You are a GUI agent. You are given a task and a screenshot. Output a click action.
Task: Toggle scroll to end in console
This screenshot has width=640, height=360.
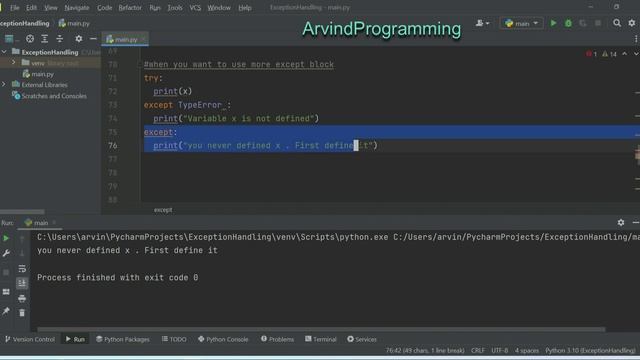22,283
